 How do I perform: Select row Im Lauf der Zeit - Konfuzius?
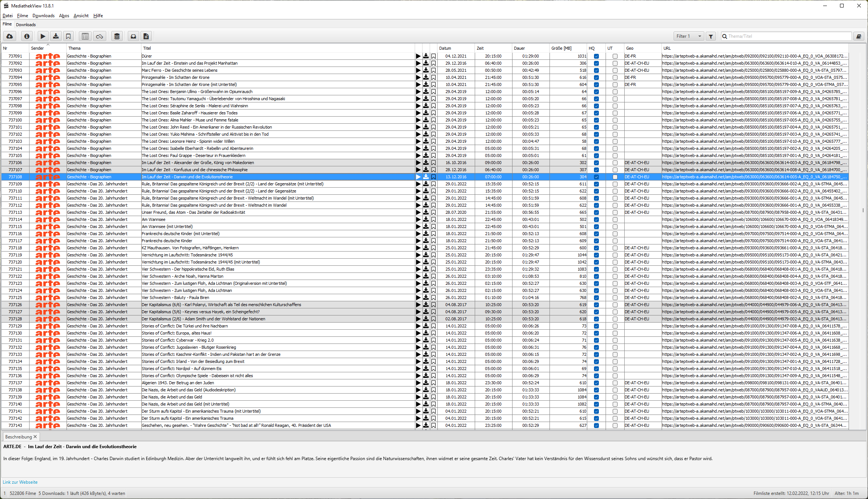pyautogui.click(x=425, y=170)
